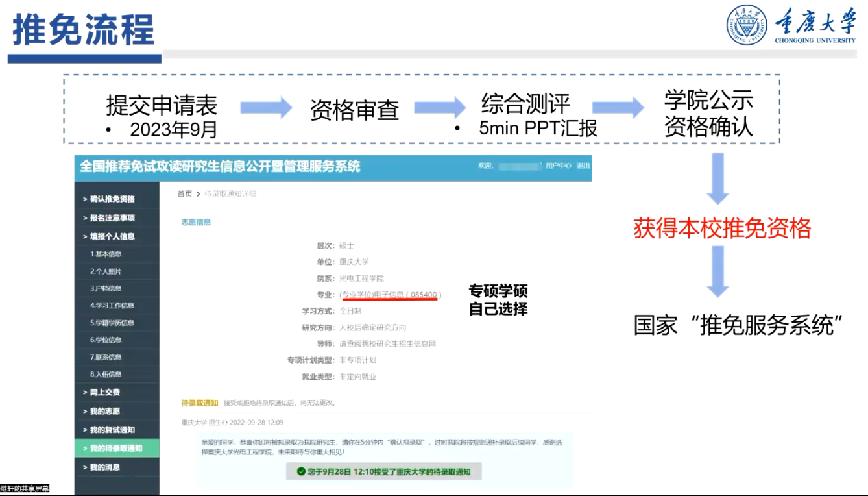Image resolution: width=868 pixels, height=496 pixels.
Task: Open the 5.学籍学历信息 sub-item
Action: 112,323
